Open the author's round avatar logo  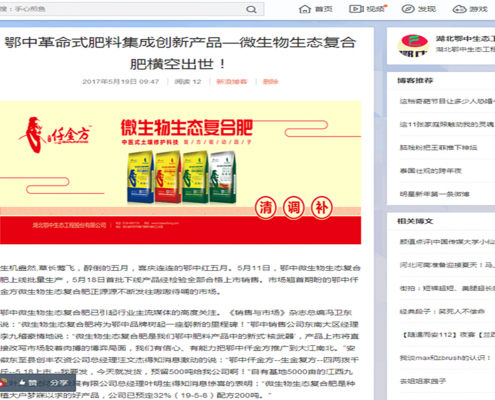point(413,46)
